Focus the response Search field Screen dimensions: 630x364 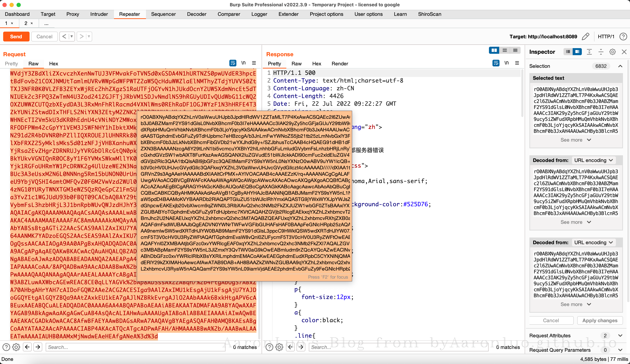(399, 347)
